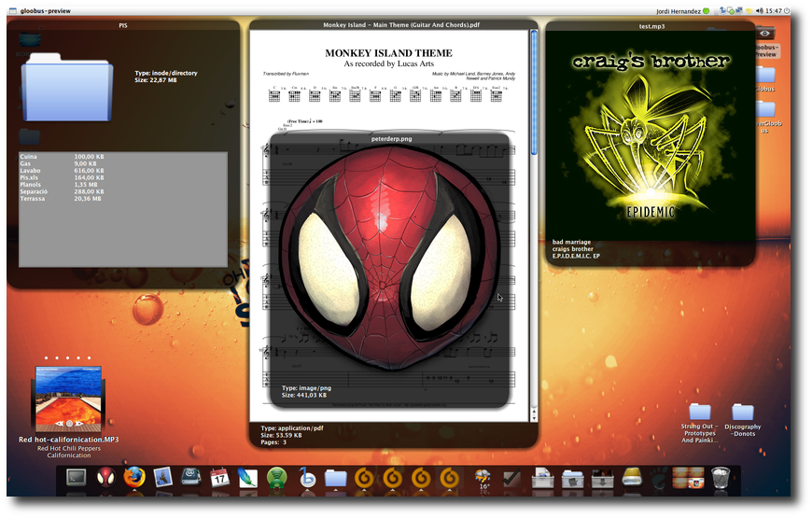Open the Strung Out Prototypes desktop folder
812x518 pixels.
(700, 413)
